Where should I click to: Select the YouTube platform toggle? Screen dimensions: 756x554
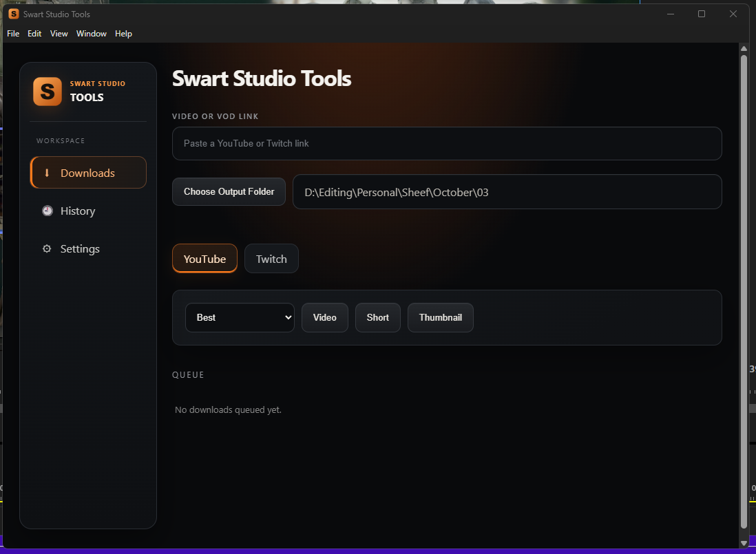pos(204,259)
